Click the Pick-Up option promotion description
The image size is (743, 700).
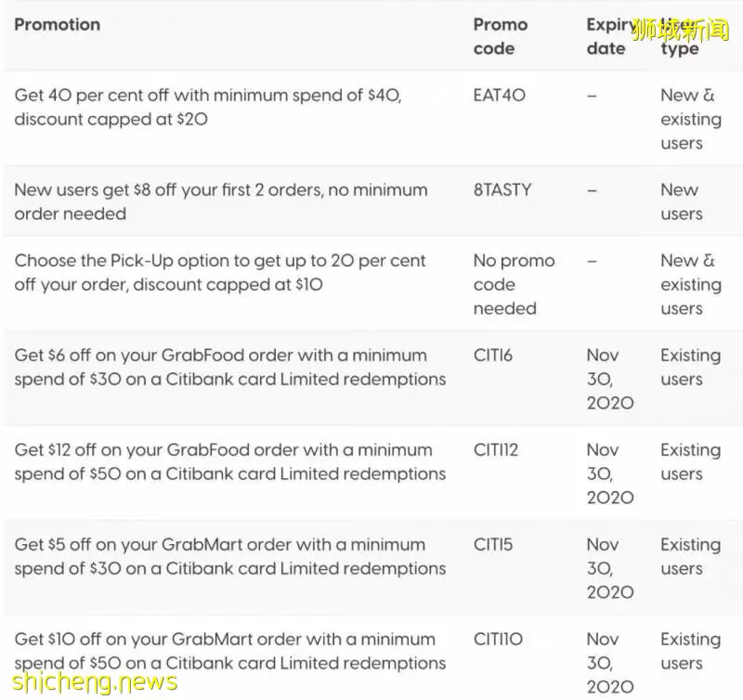[x=220, y=273]
